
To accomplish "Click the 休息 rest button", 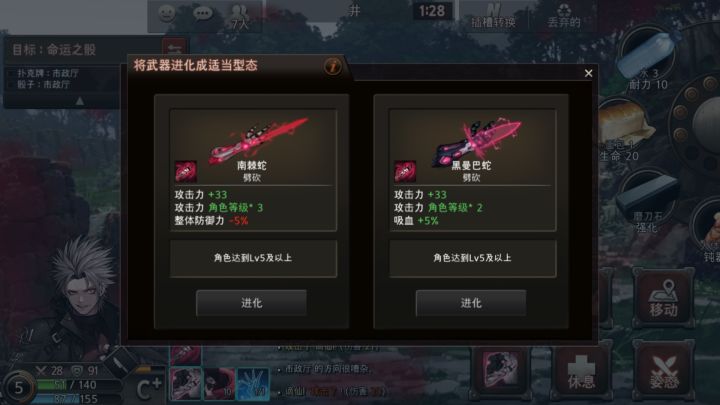I will [582, 372].
